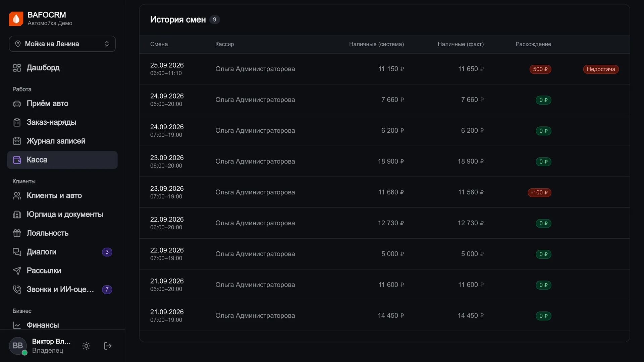Click the BAFOCRM flame logo icon

point(16,19)
